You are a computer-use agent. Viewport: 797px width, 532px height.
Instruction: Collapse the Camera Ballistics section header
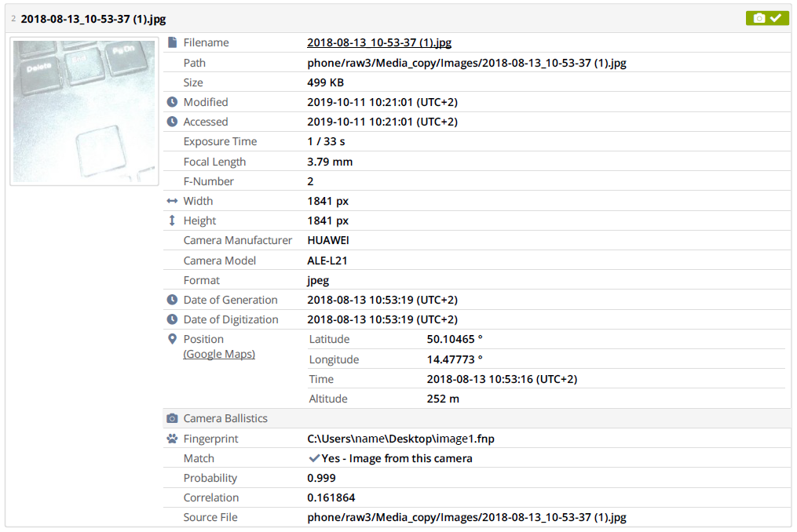coord(228,418)
